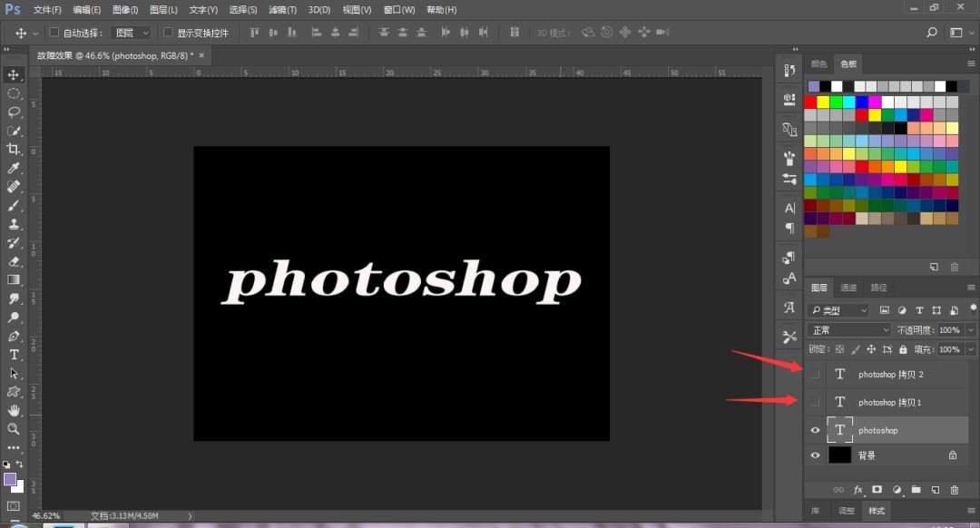Image resolution: width=980 pixels, height=528 pixels.
Task: Enable the 显示变换控件 checkbox
Action: point(168,32)
